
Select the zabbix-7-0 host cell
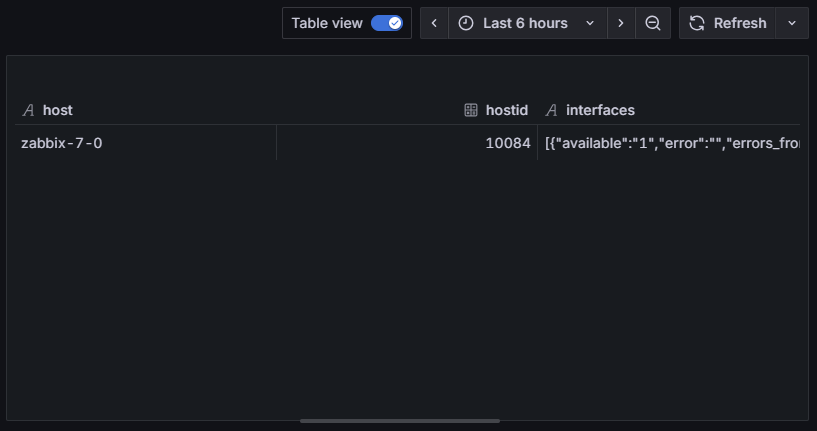[62, 143]
